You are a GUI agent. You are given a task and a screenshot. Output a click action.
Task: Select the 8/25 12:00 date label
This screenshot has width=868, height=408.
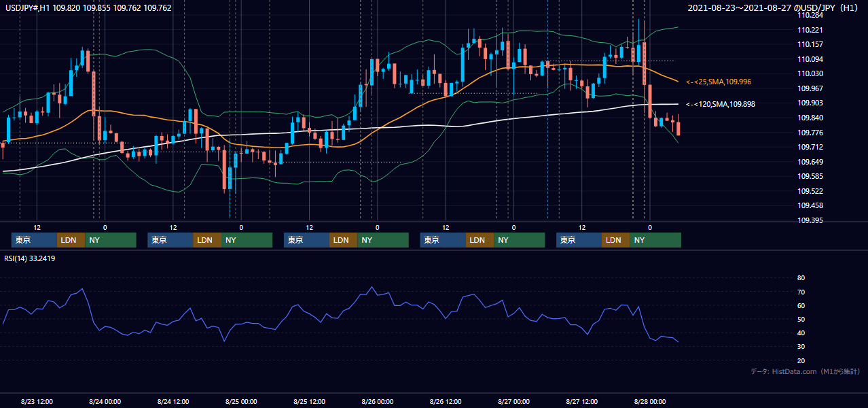[309, 401]
